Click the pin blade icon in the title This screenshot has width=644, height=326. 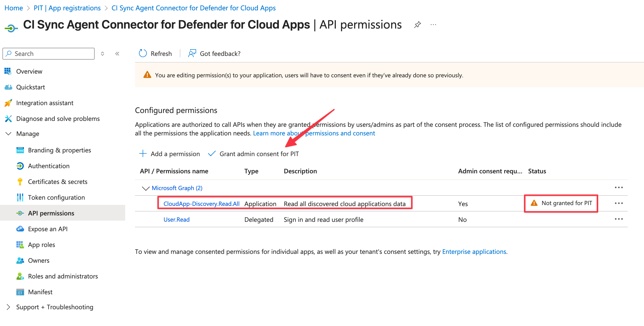417,25
